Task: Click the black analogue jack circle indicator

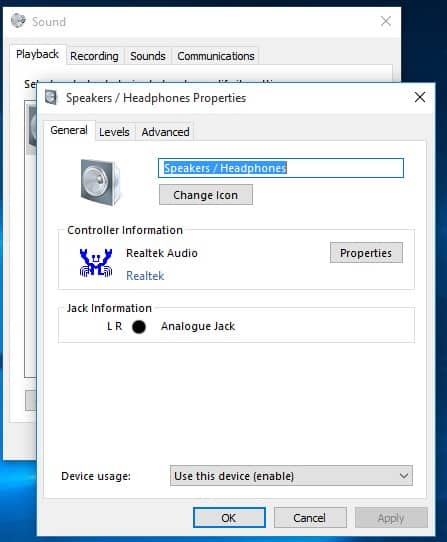Action: 139,327
